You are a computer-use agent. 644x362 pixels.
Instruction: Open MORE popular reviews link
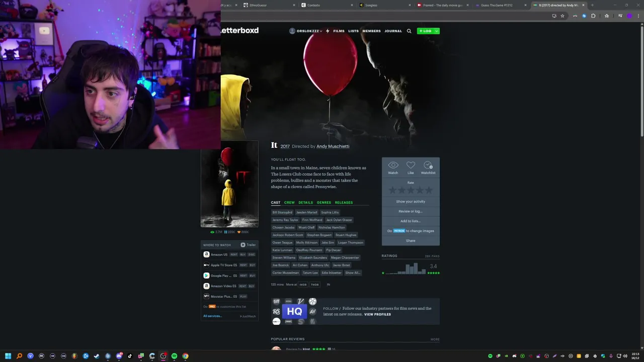pos(435,339)
